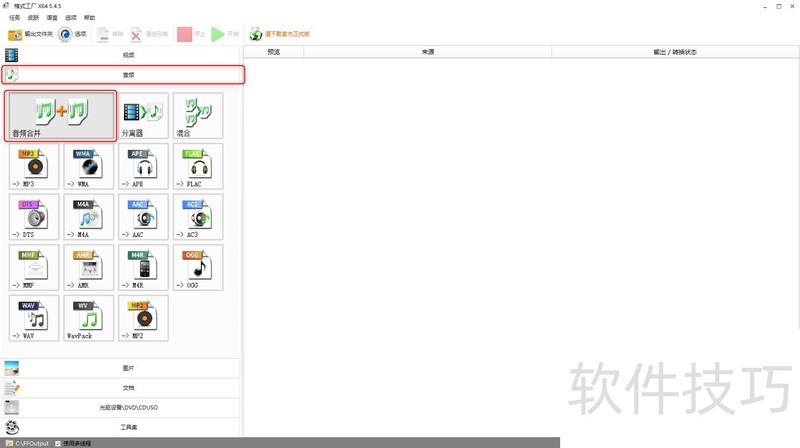This screenshot has width=800, height=448.
Task: Open C:\FFOutput path in status bar
Action: point(28,443)
